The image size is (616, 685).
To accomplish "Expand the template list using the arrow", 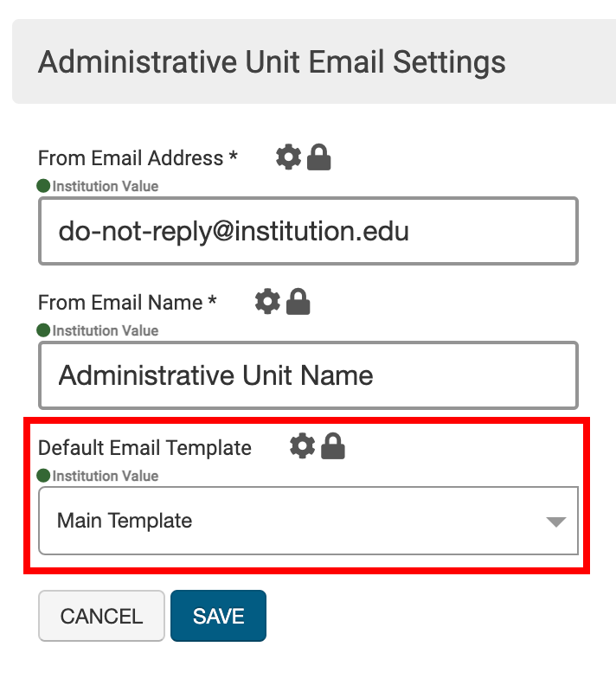I will pyautogui.click(x=555, y=522).
